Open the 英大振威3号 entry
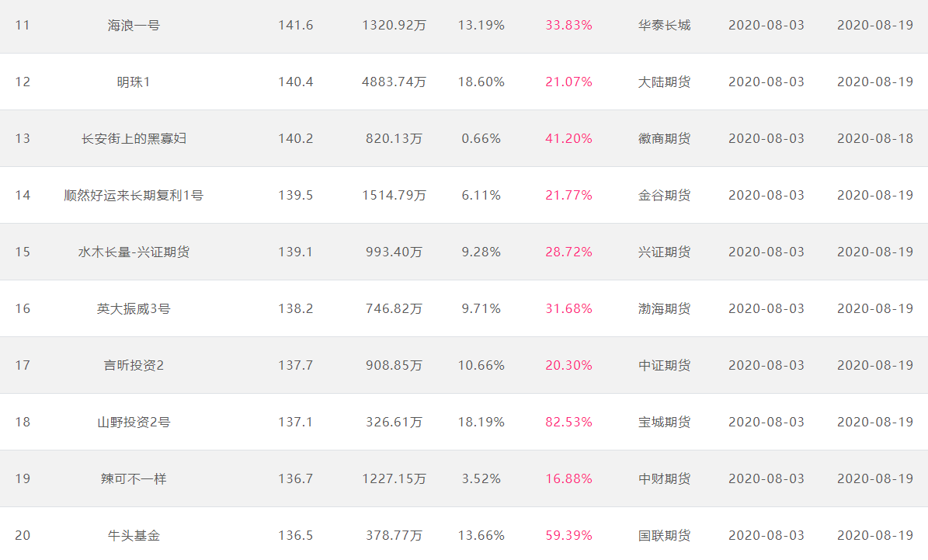The image size is (928, 560). [134, 309]
